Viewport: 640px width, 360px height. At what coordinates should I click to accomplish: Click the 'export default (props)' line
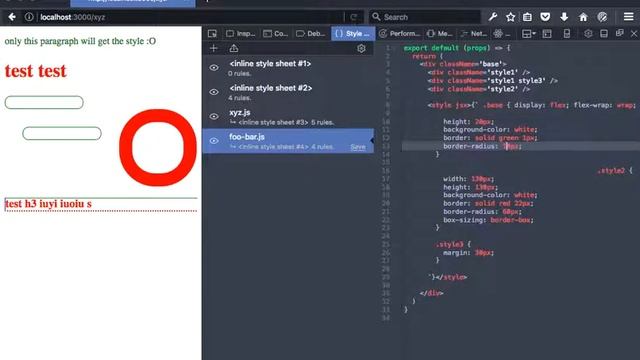457,48
